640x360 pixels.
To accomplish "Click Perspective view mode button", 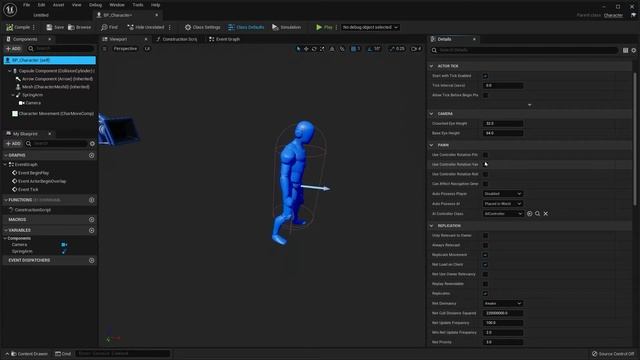I will point(125,49).
